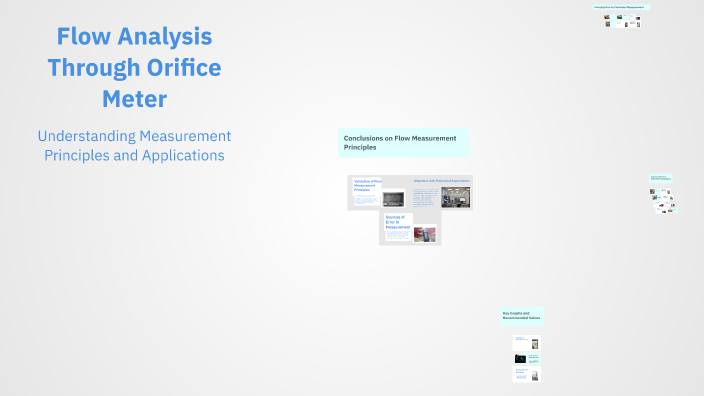
Task: Click 'Alignment with Theoretical Expectations' heading
Action: 441,180
